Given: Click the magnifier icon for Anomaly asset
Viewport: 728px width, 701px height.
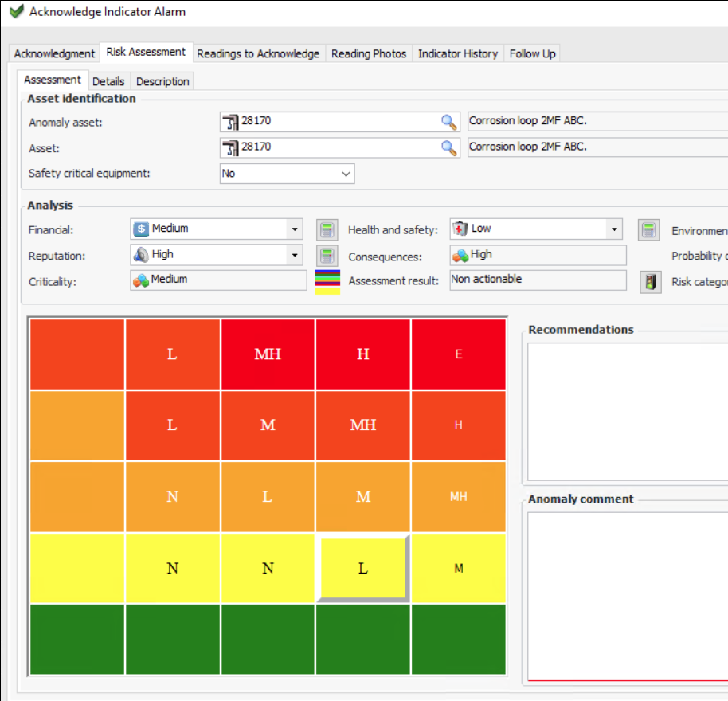Looking at the screenshot, I should click(x=449, y=122).
